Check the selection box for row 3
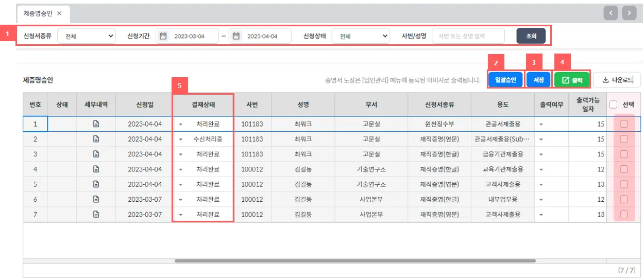644x280 pixels. point(624,154)
